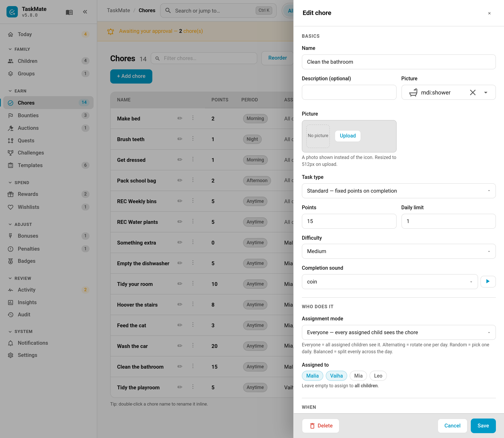Open Insights in sidebar
This screenshot has height=438, width=504.
tap(48, 302)
